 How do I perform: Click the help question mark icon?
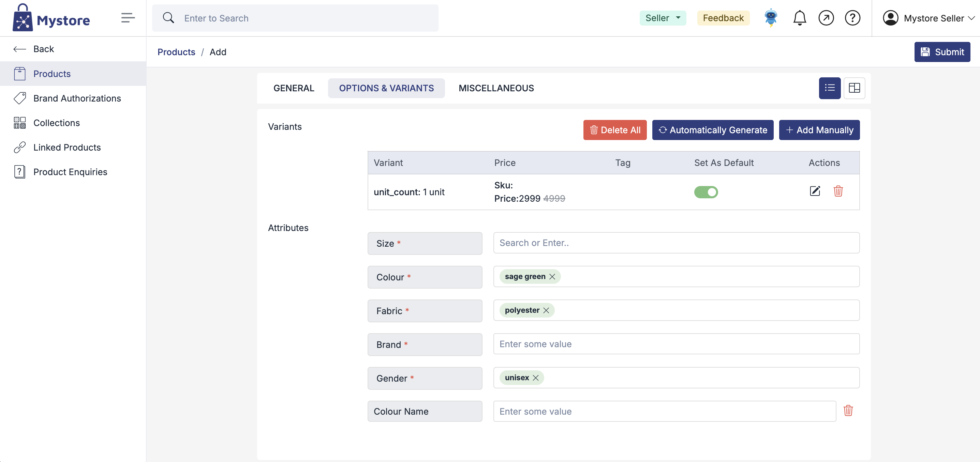(852, 18)
